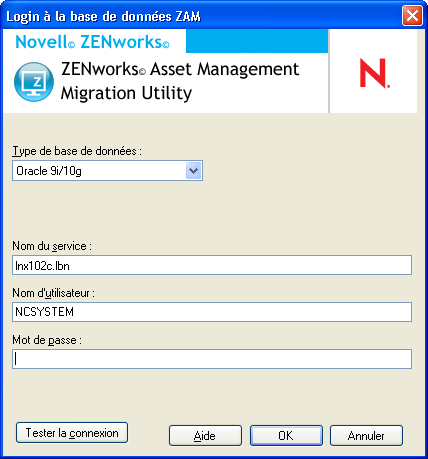
Task: Open help with the Aide button
Action: [x=205, y=435]
